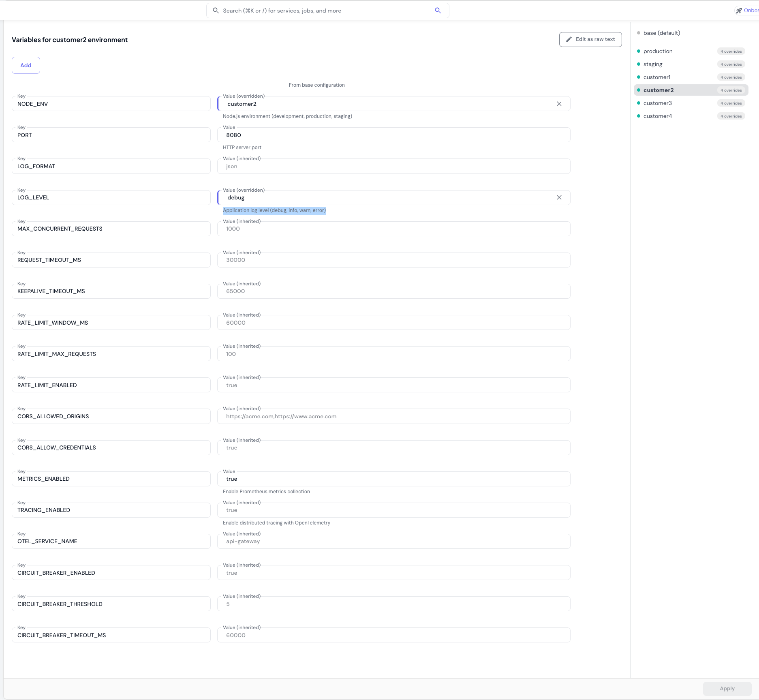
Task: Click the green status dot beside production
Action: coord(639,51)
